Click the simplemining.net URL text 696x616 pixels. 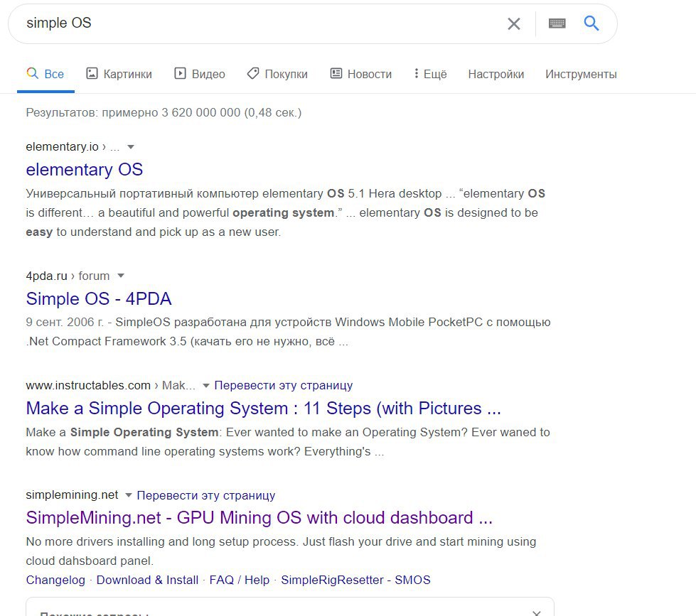(x=72, y=495)
